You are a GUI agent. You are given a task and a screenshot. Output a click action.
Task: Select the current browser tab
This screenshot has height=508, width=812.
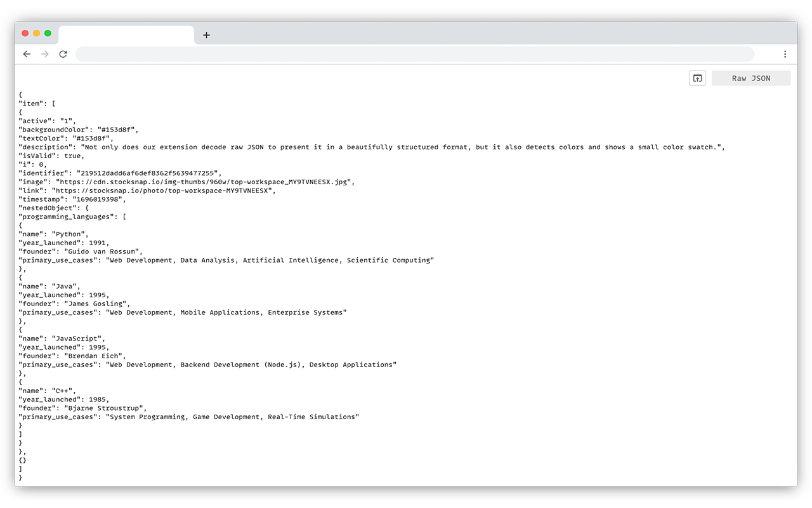coord(125,33)
